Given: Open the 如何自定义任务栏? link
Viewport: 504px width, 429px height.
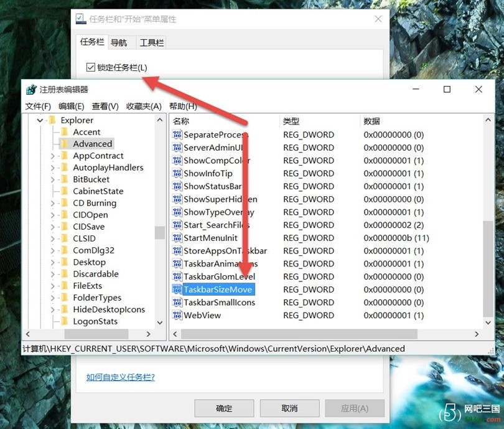Looking at the screenshot, I should pos(121,377).
